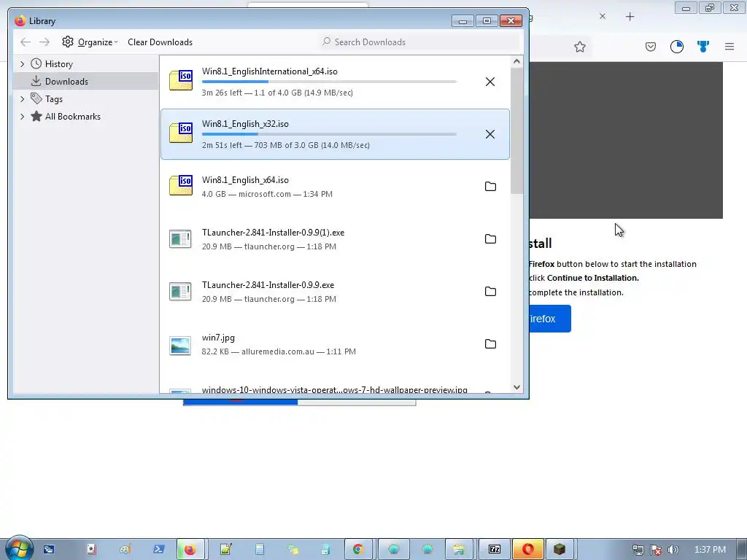Open the Firefox downloads progress icon
747x560 pixels.
[677, 47]
